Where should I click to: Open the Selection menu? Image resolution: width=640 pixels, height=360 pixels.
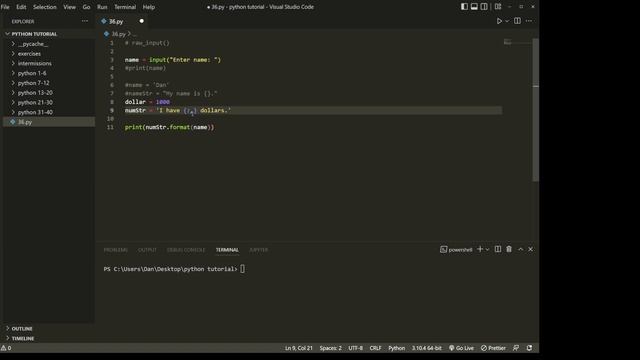(45, 7)
